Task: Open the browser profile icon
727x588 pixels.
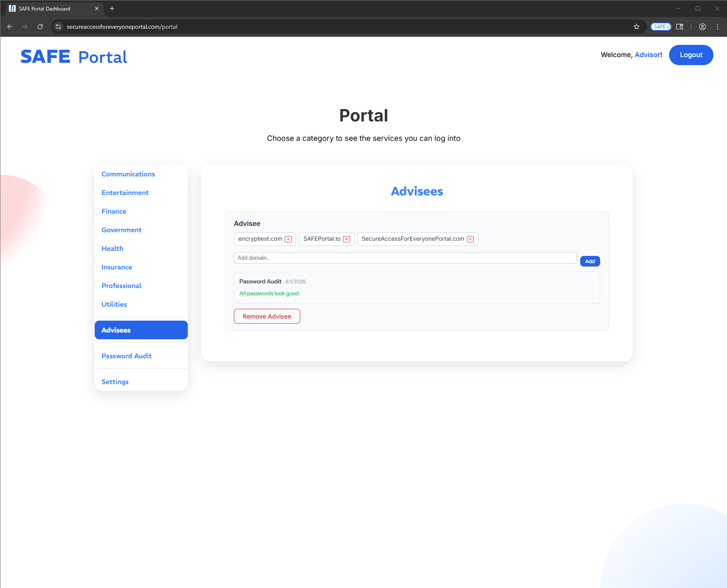Action: (x=702, y=27)
